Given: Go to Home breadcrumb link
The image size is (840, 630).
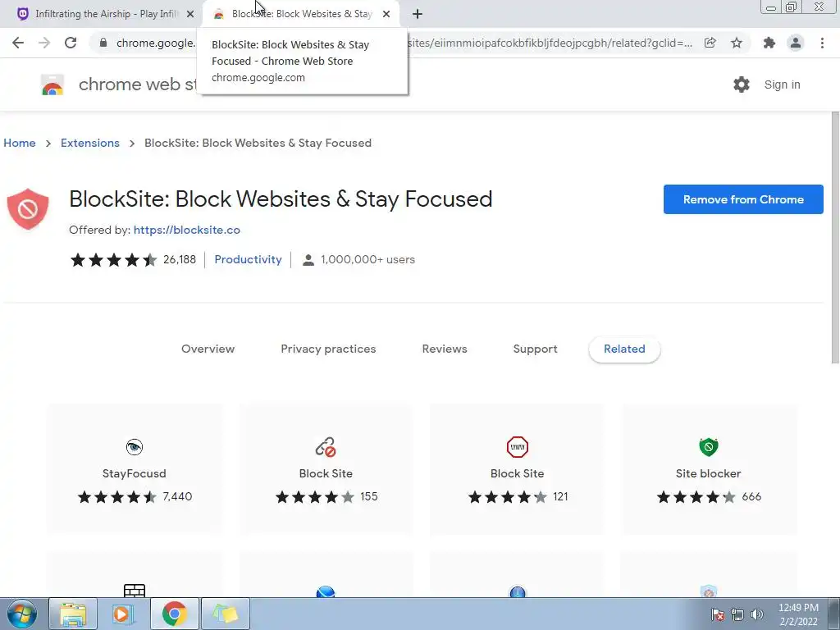Looking at the screenshot, I should pyautogui.click(x=20, y=143).
